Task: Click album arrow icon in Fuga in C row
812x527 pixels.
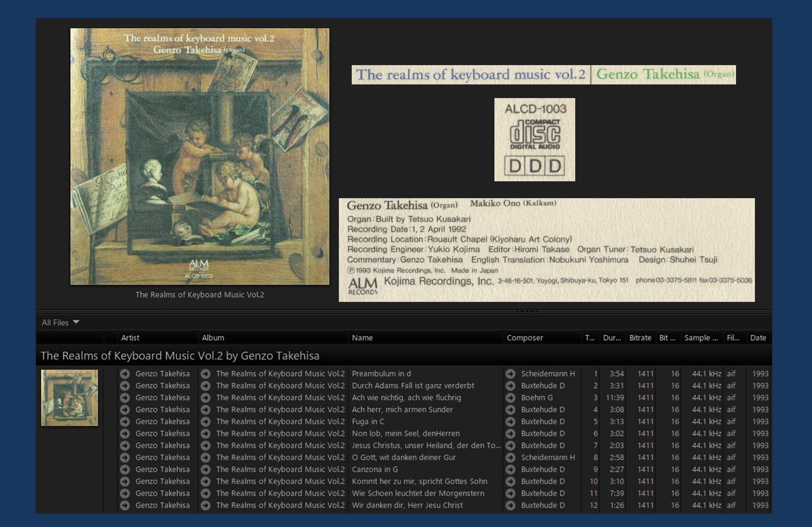Action: (205, 421)
